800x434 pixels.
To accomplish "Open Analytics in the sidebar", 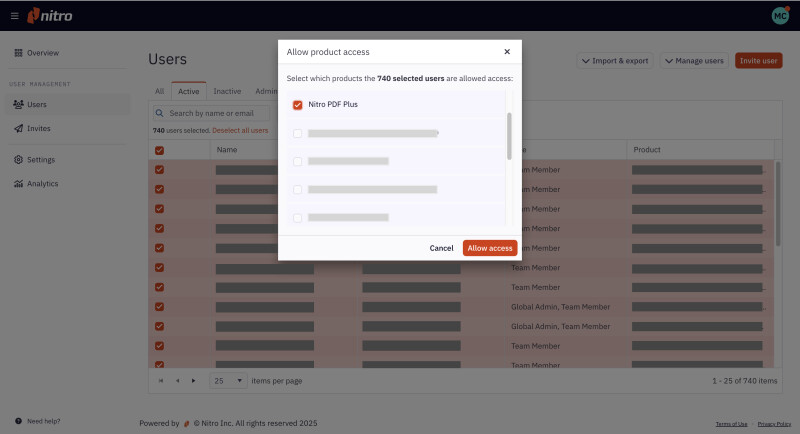I will pyautogui.click(x=42, y=183).
